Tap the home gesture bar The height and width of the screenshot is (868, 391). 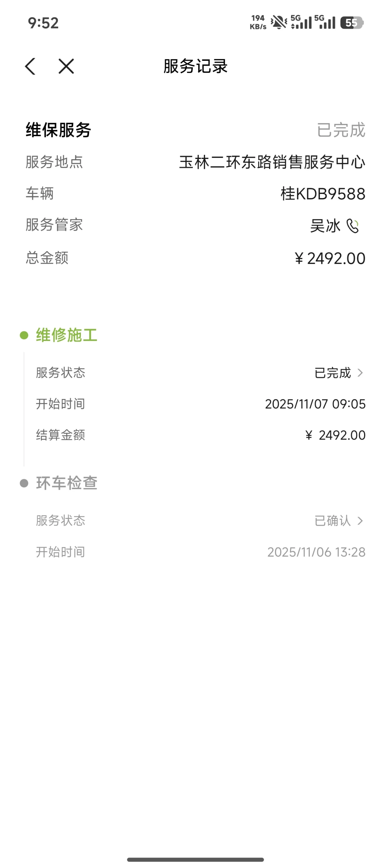[195, 860]
